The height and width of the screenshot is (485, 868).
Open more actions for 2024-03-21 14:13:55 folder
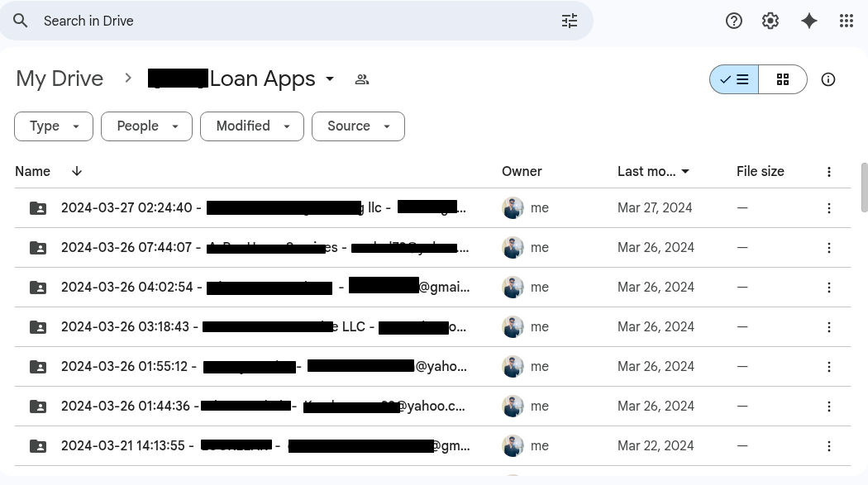click(x=828, y=446)
